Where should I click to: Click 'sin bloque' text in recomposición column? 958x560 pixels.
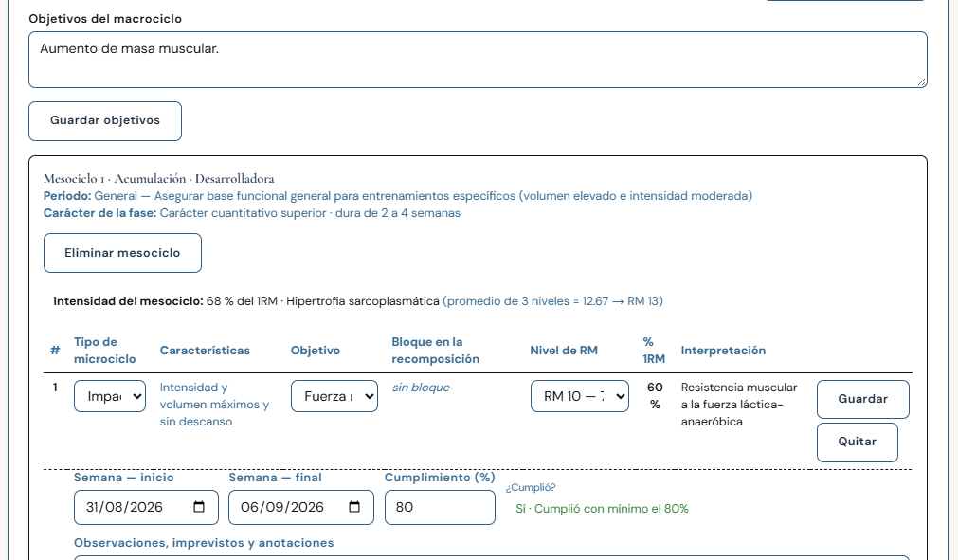click(421, 388)
